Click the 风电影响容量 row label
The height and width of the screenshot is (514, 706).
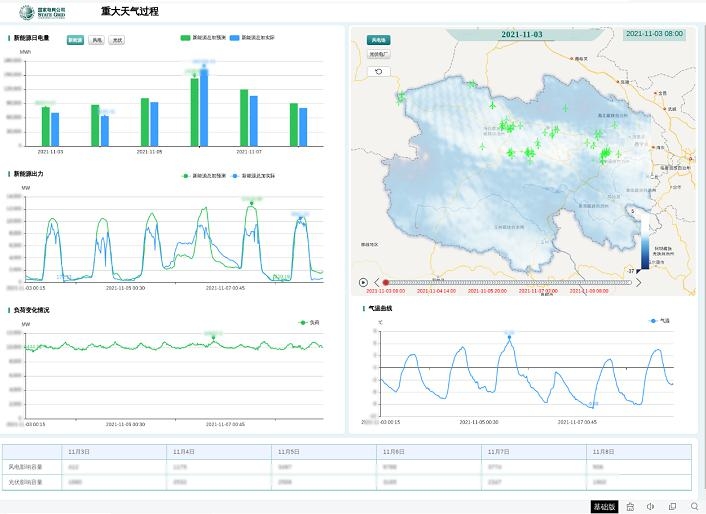tap(25, 467)
